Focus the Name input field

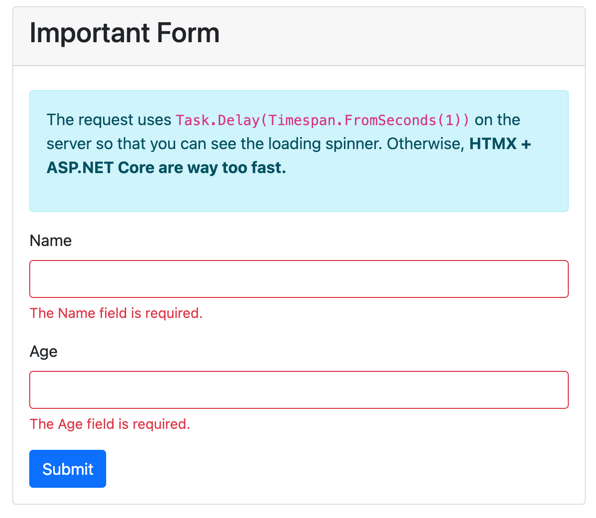(x=299, y=279)
